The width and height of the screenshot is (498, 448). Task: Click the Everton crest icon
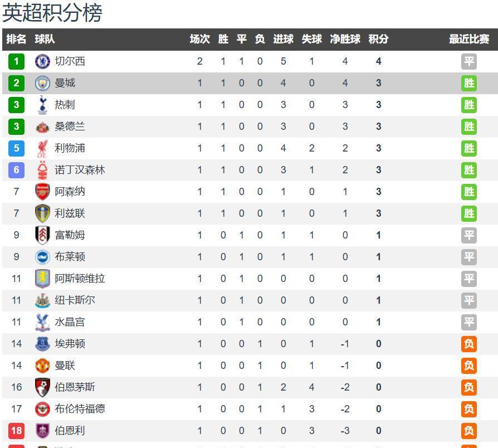point(43,344)
